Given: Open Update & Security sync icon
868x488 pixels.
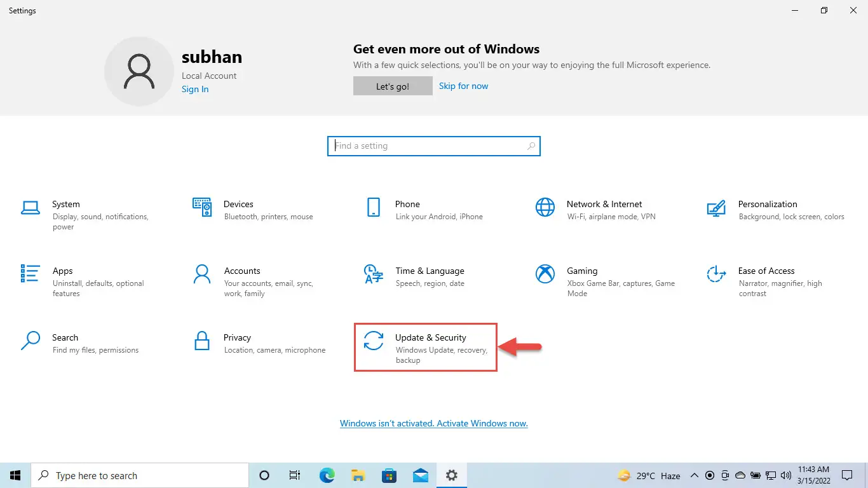Looking at the screenshot, I should [374, 341].
